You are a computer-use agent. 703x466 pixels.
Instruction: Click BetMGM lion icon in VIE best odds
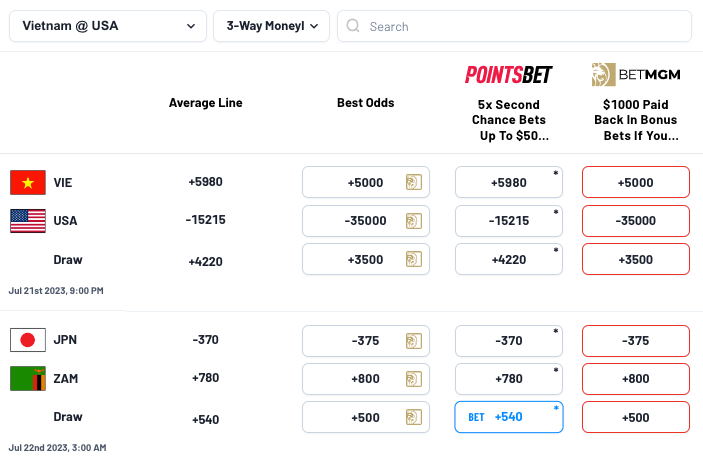[x=414, y=182]
